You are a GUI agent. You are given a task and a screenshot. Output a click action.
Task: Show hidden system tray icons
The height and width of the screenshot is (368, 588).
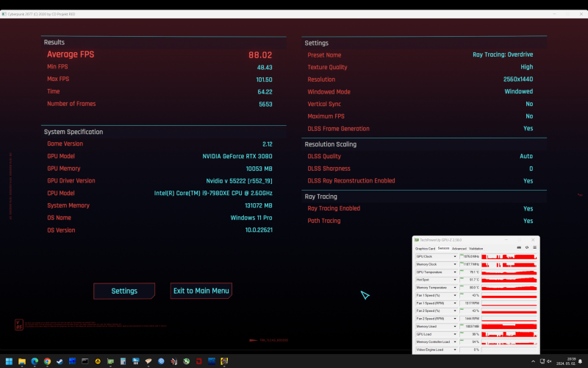tap(533, 361)
